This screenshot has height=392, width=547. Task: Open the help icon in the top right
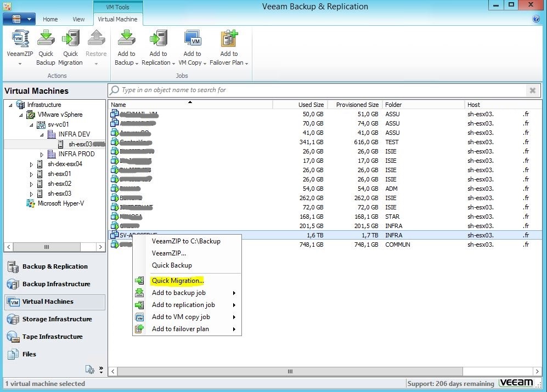536,19
